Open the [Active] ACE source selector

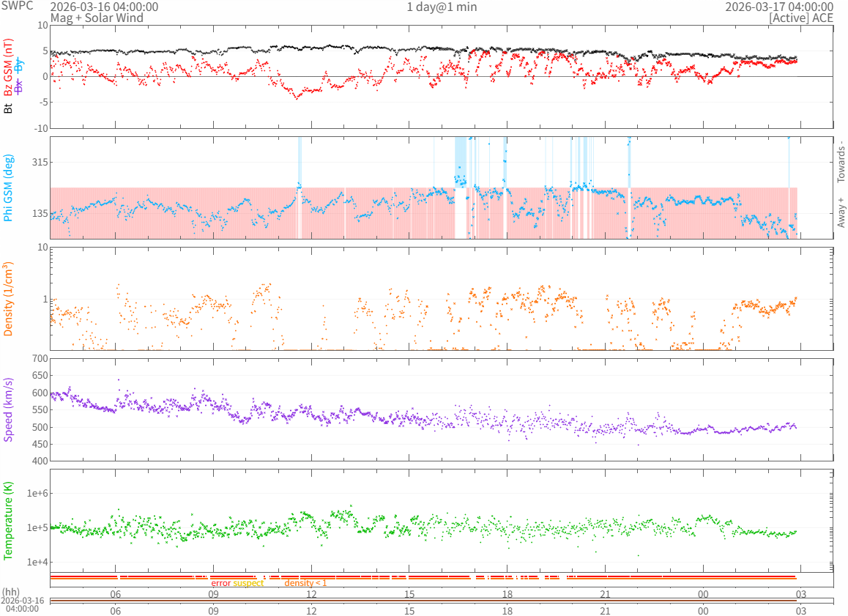coord(800,18)
